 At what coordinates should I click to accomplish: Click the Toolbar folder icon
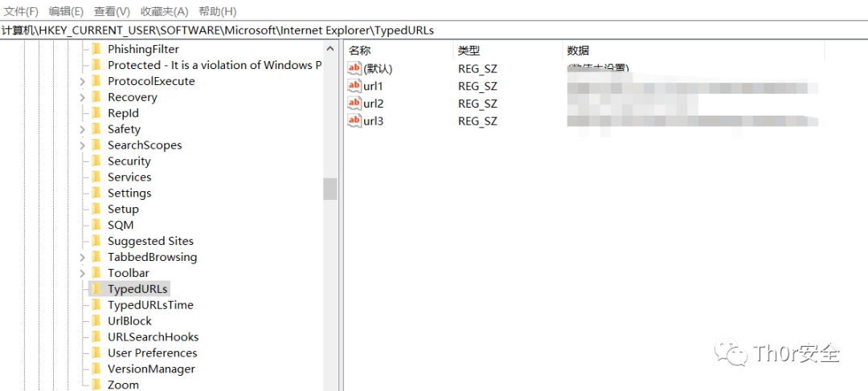(x=96, y=273)
